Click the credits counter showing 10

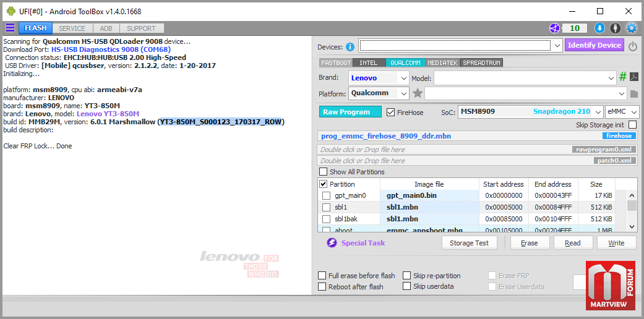[574, 28]
